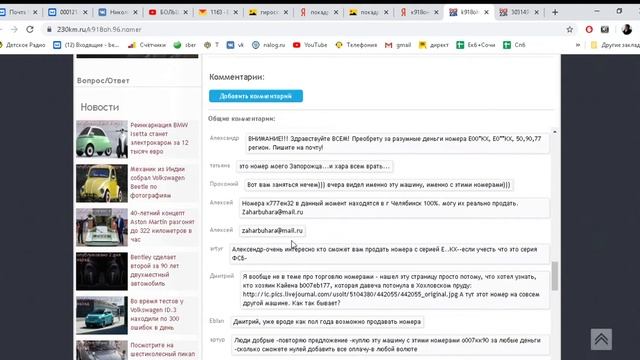This screenshot has height=360, width=640.
Task: Open the Aston Martin concept thumbnail
Action: coord(102,227)
